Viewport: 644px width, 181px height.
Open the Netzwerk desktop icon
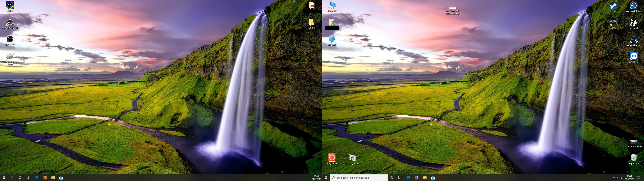point(332,40)
